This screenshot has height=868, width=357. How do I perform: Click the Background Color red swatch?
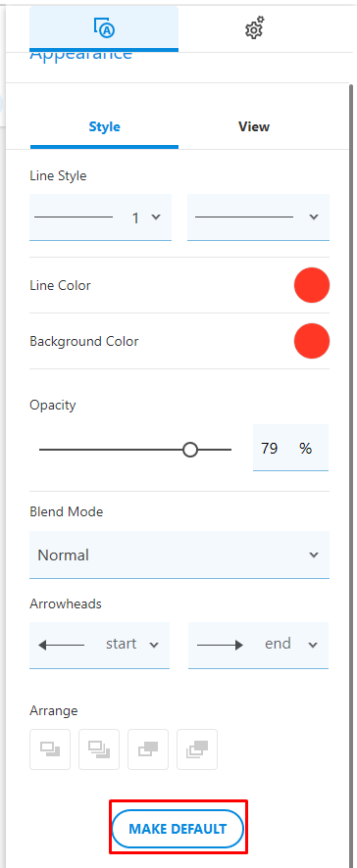[312, 341]
